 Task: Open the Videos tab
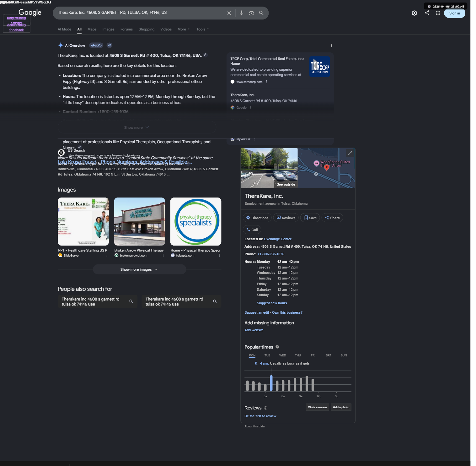166,29
